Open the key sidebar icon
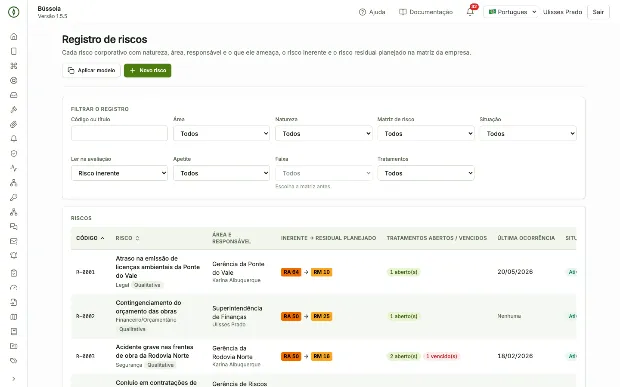 pyautogui.click(x=13, y=197)
